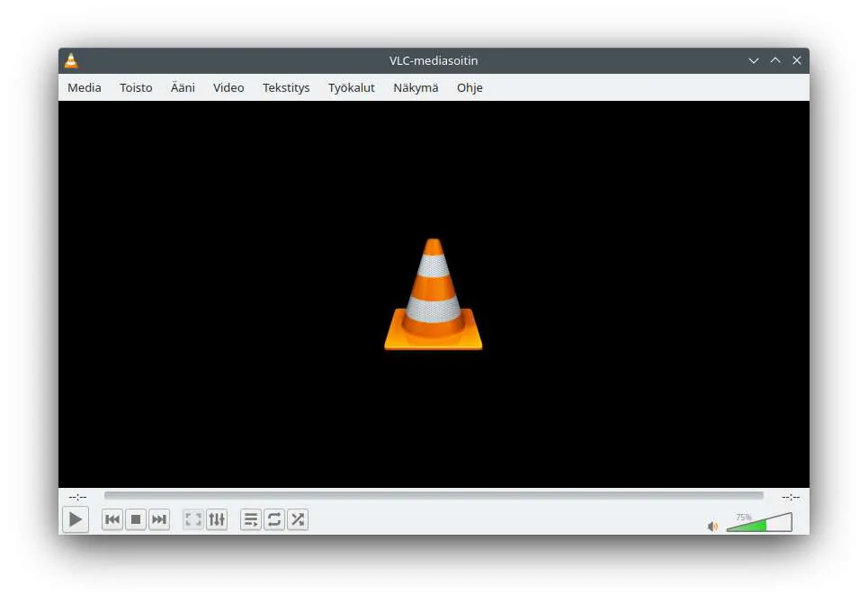Image resolution: width=868 pixels, height=604 pixels.
Task: Click the elapsed time label
Action: click(x=77, y=497)
